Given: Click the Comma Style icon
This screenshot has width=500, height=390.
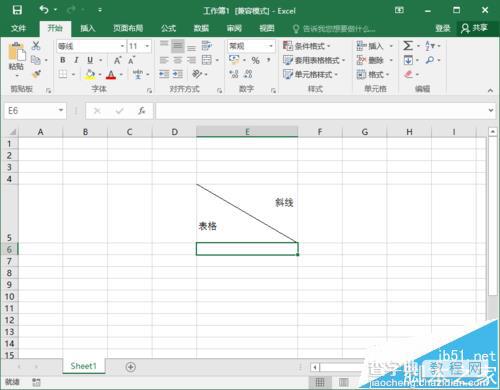Looking at the screenshot, I should pos(268,60).
